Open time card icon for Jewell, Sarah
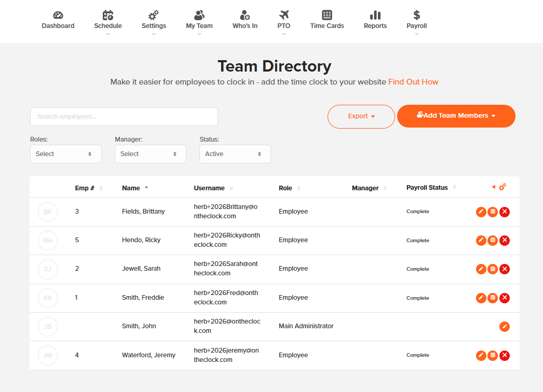The width and height of the screenshot is (543, 392). pos(493,269)
